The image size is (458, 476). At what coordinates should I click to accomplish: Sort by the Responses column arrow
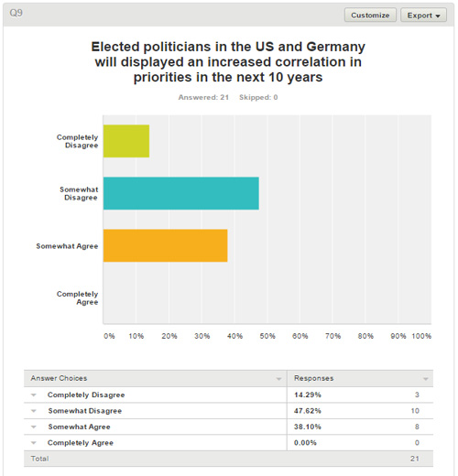click(425, 379)
